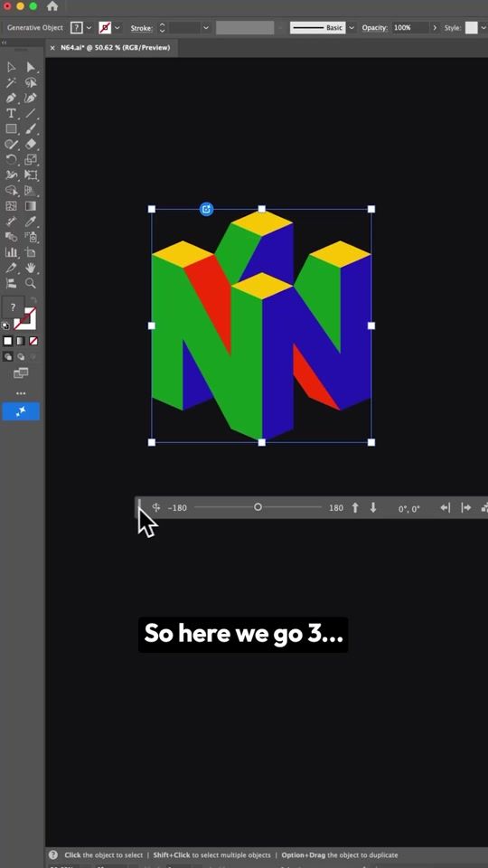Screen dimensions: 488x868
Task: Adjust the Stroke weight stepper arrows
Action: click(162, 28)
